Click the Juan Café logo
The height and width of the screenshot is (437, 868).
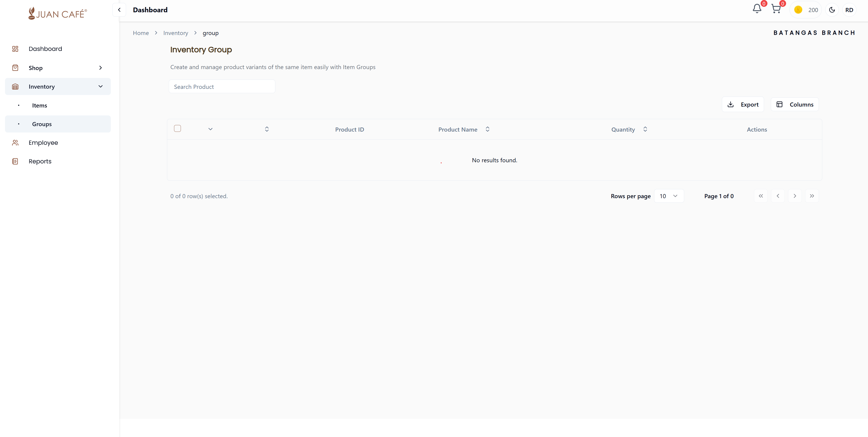pyautogui.click(x=58, y=13)
